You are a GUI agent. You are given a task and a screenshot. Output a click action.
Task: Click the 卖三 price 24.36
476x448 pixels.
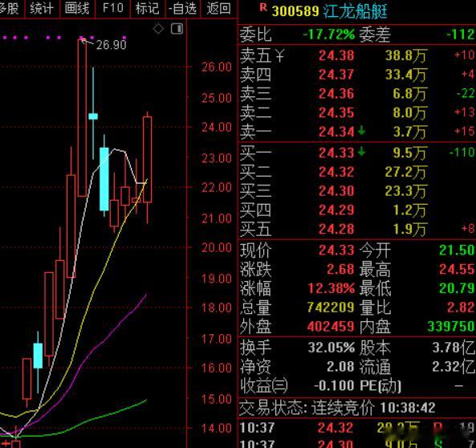tap(336, 94)
